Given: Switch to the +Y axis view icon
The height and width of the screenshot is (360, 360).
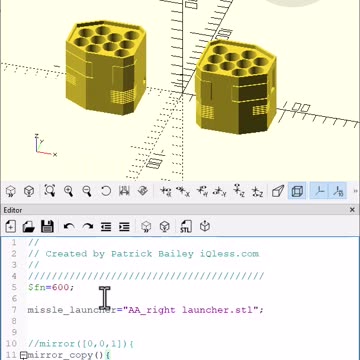Looking at the screenshot, I should (x=202, y=191).
